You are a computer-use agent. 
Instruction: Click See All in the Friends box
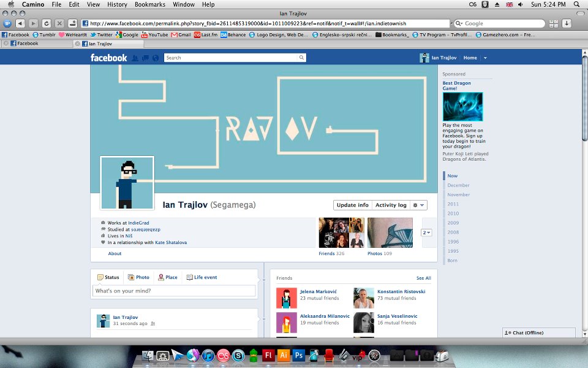[423, 278]
